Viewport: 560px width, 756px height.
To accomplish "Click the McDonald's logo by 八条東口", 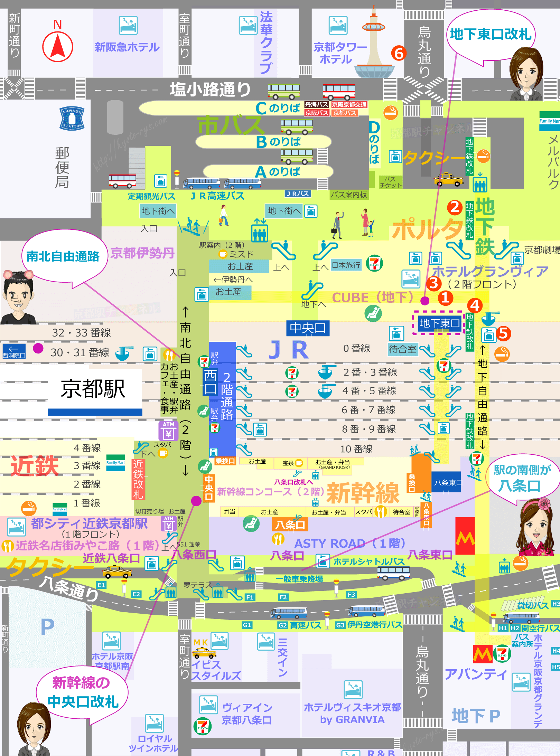I will [465, 536].
